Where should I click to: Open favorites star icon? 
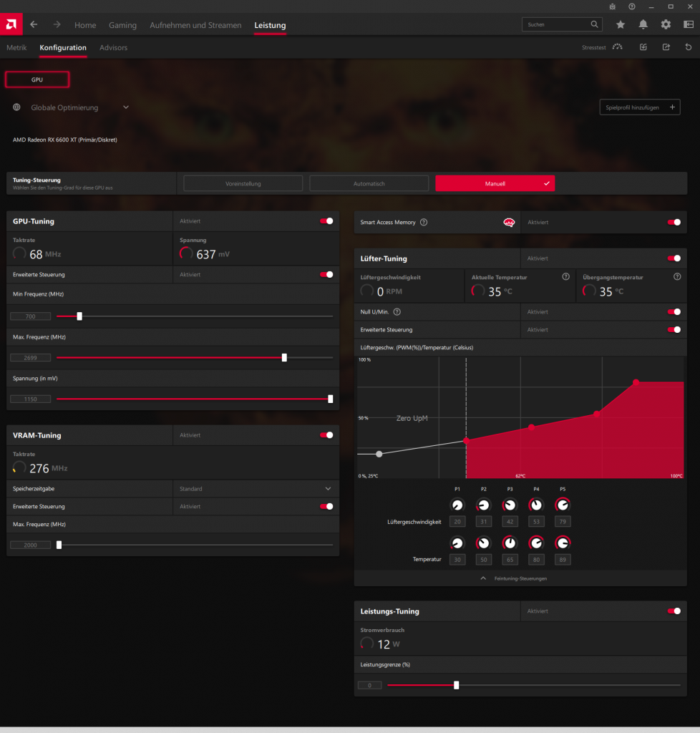tap(620, 24)
